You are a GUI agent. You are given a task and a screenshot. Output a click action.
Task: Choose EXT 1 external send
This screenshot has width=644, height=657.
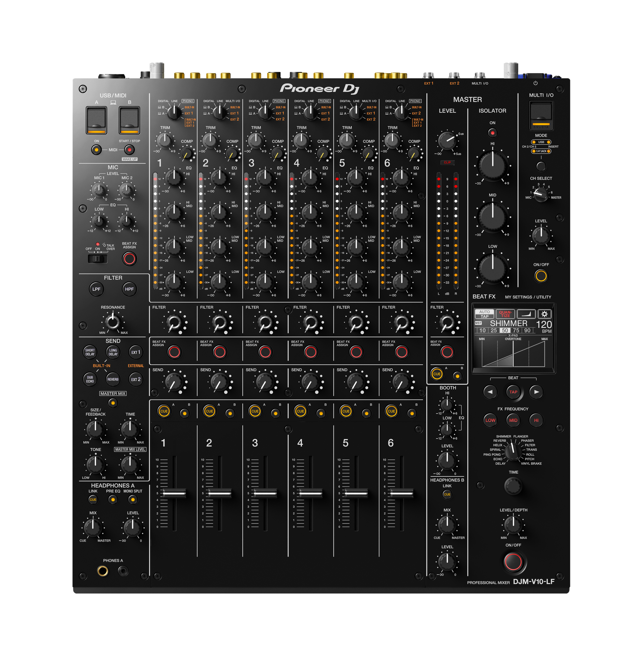[135, 352]
